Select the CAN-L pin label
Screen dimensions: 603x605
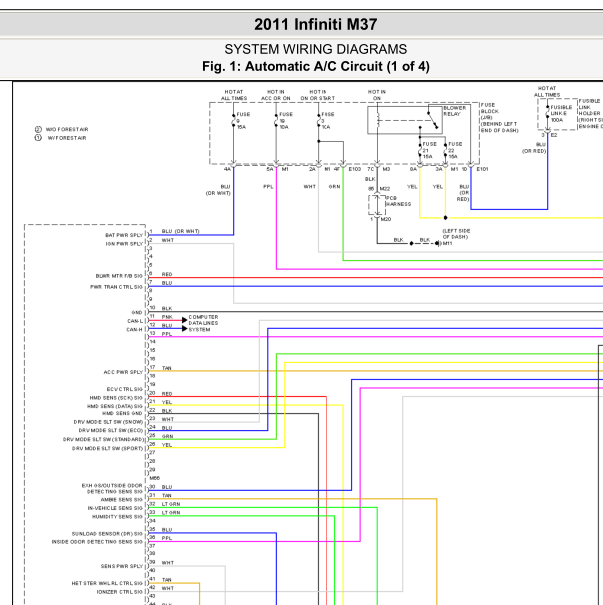click(x=135, y=321)
